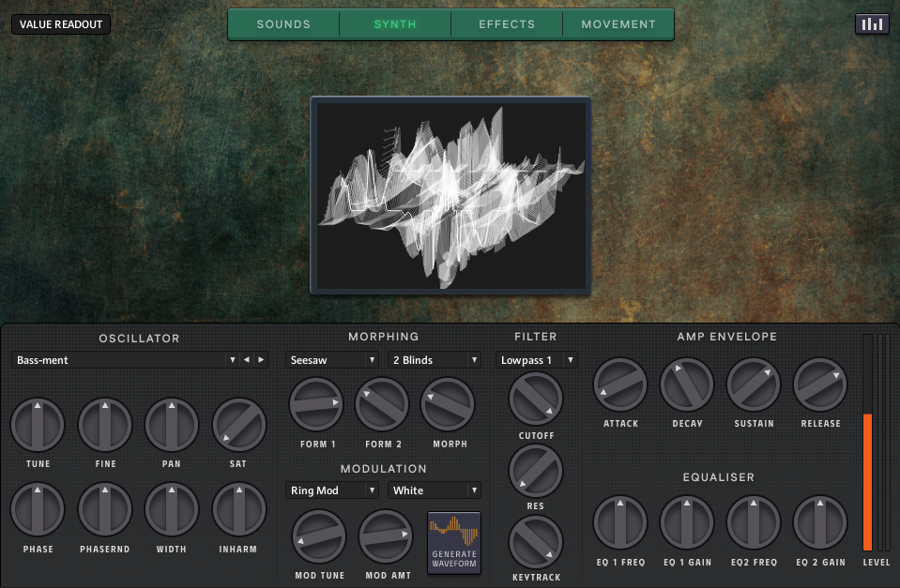Switch to the Effects tab
The height and width of the screenshot is (588, 900).
(507, 24)
